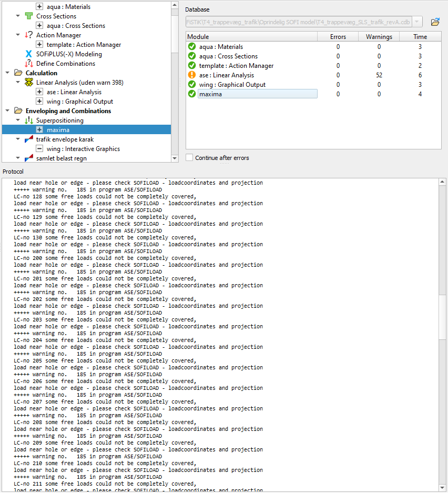Expand the maxima tree node
448x493 pixels.
tap(39, 129)
